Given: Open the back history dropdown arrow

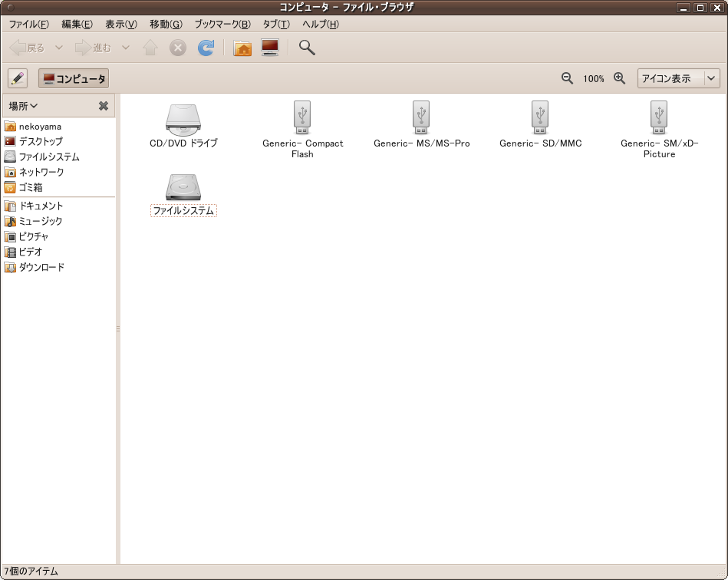Looking at the screenshot, I should coord(59,48).
